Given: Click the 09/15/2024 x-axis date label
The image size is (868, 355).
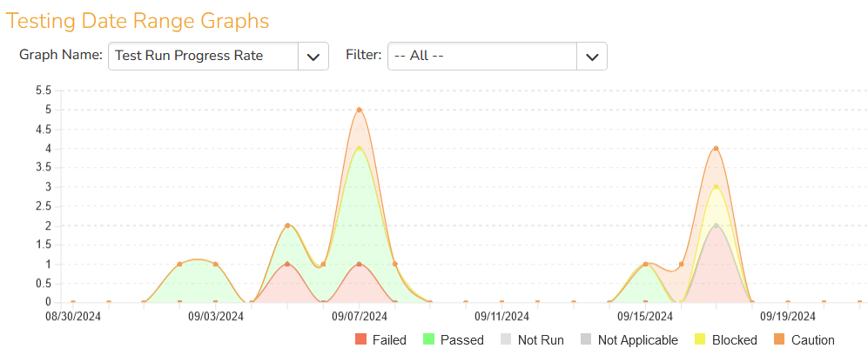Looking at the screenshot, I should pos(645,317).
